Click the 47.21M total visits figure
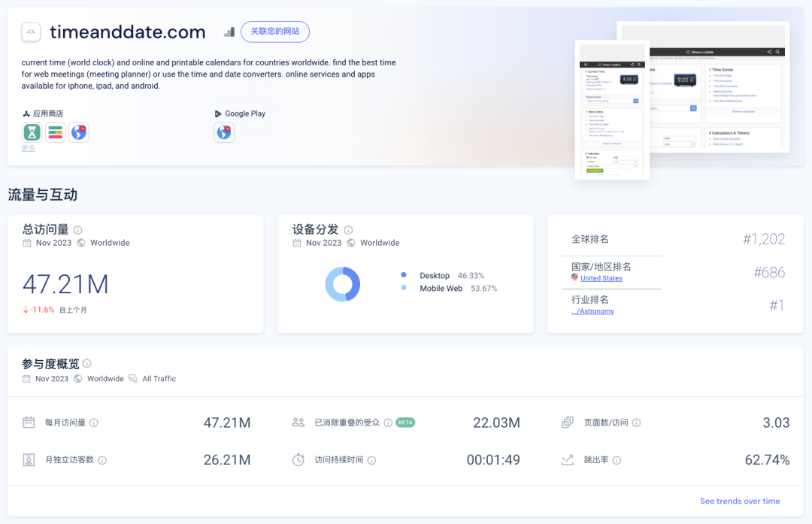Image resolution: width=812 pixels, height=524 pixels. [65, 284]
